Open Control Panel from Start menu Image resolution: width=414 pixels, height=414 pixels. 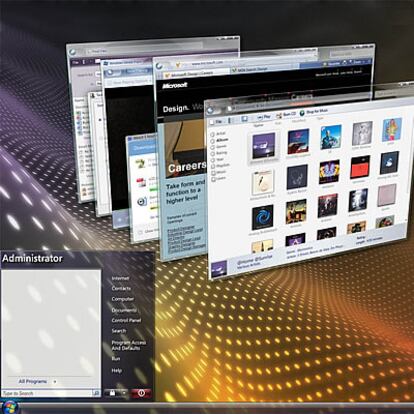coord(126,320)
